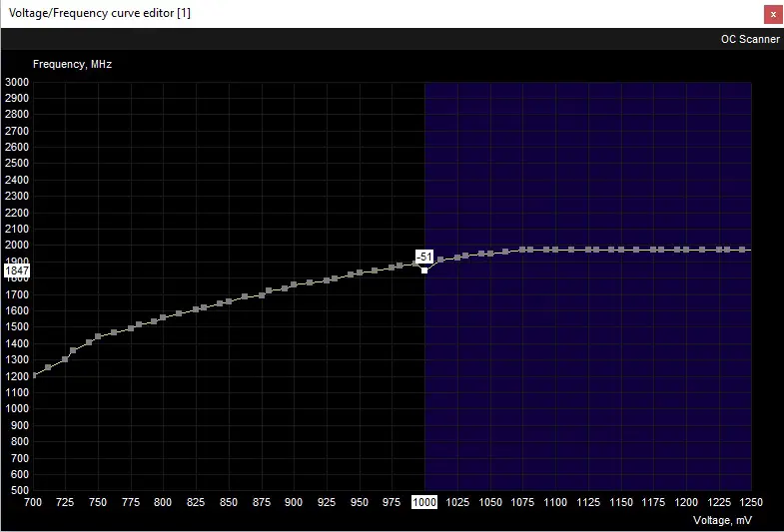The width and height of the screenshot is (784, 532).
Task: Click the 1125 voltage axis label
Action: tap(588, 502)
